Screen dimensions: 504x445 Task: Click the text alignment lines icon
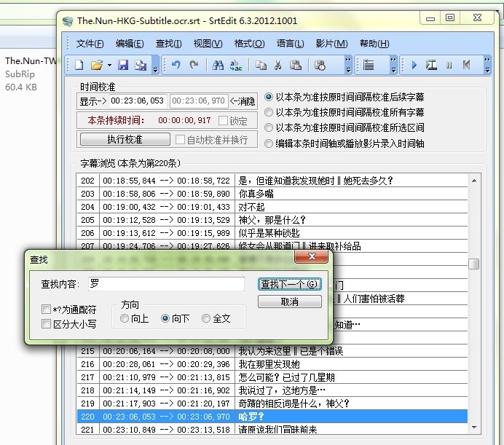tap(369, 66)
